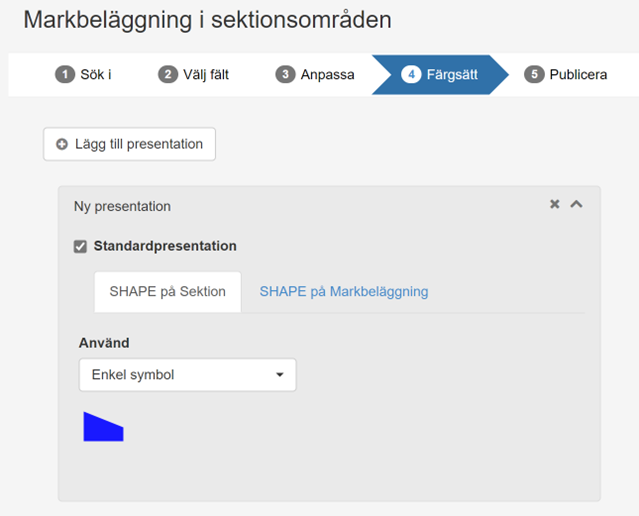
Task: Click the Standardpresentation label text
Action: [165, 246]
